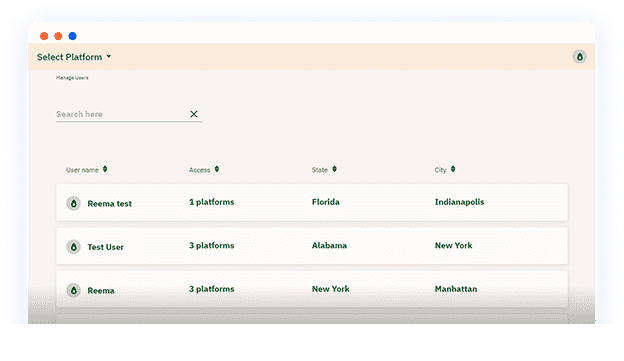
Task: Expand the Select Platform dropdown
Action: click(x=74, y=57)
